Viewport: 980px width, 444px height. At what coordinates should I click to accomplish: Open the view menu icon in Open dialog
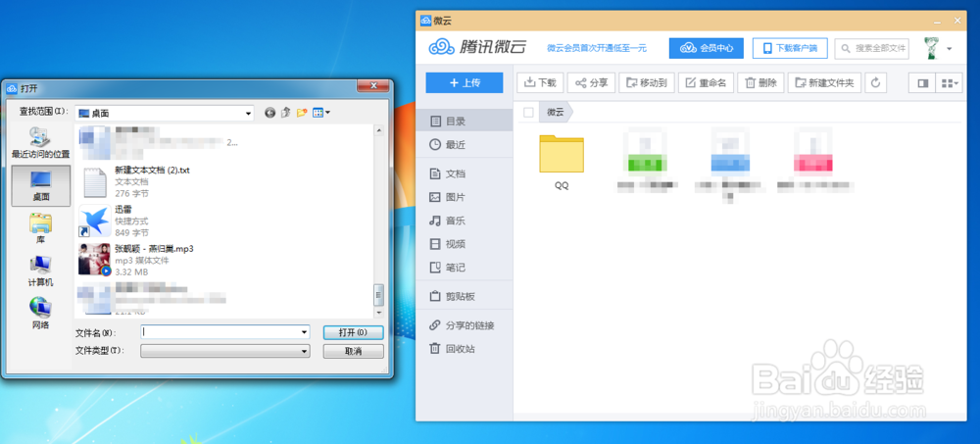click(321, 113)
